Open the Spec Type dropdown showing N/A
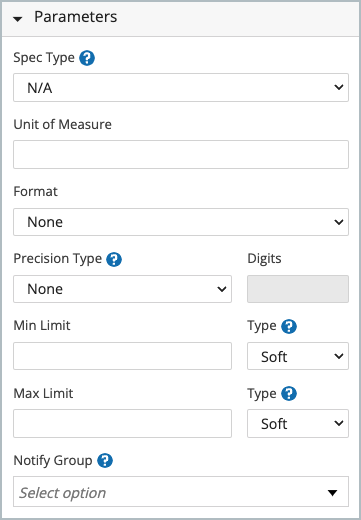 click(181, 88)
